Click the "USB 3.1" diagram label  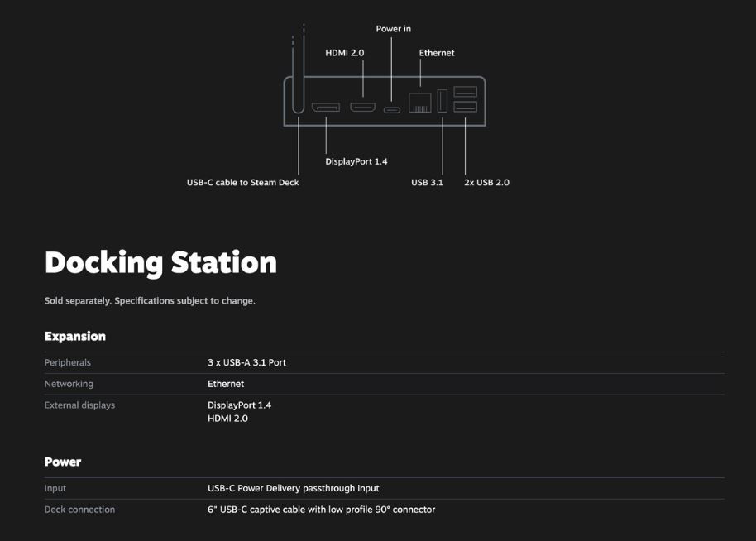(x=427, y=182)
